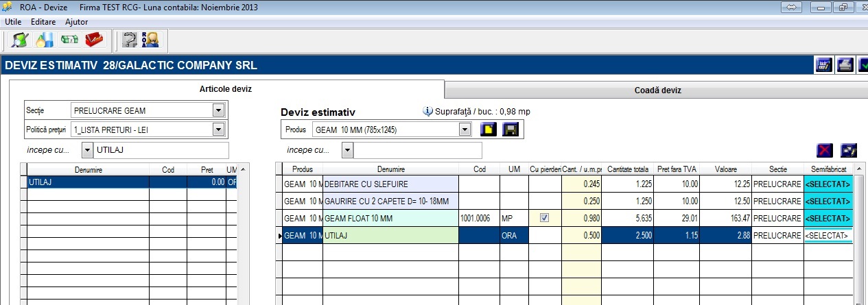This screenshot has width=868, height=305.
Task: Open the Editare menu
Action: pyautogui.click(x=43, y=22)
